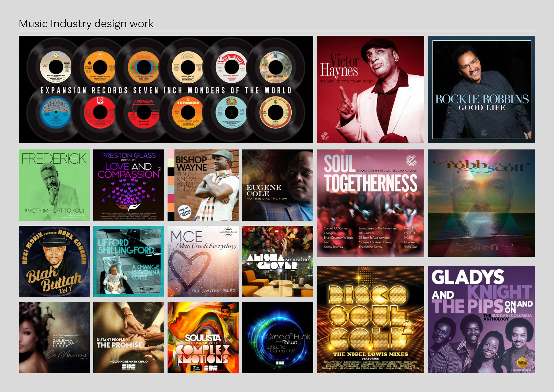Image resolution: width=554 pixels, height=392 pixels.
Task: Select the Lifford Shillingford cover
Action: [x=128, y=261]
